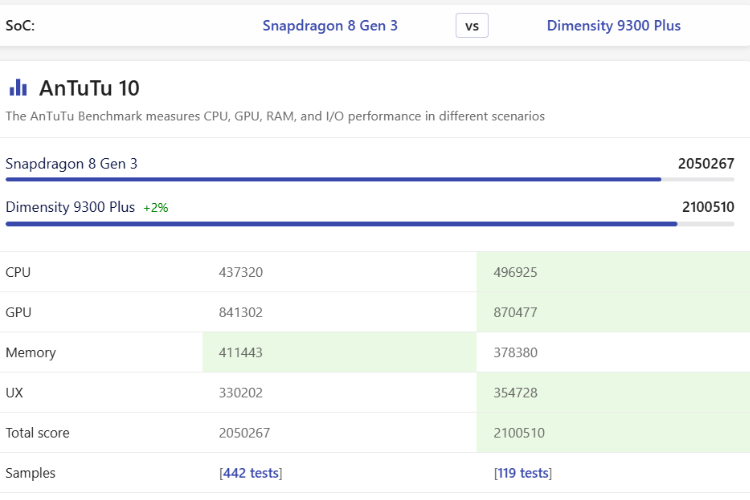The height and width of the screenshot is (500, 750).
Task: Open the Dimensity 9300 Plus SoC link
Action: pos(614,25)
